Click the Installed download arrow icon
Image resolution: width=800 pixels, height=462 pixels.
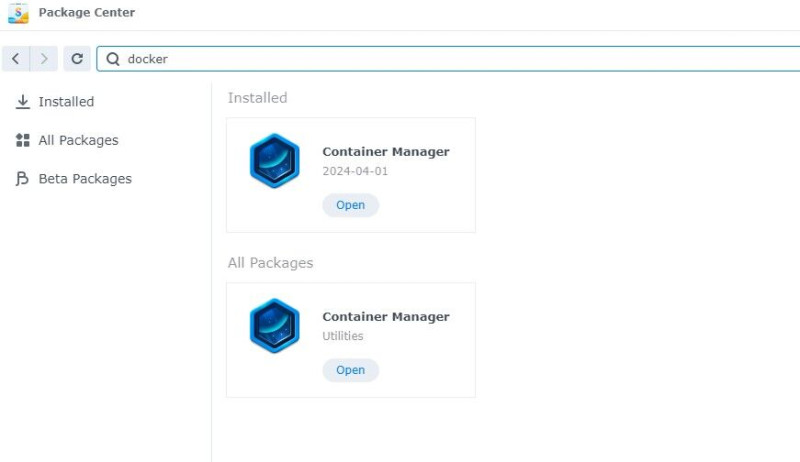point(22,101)
